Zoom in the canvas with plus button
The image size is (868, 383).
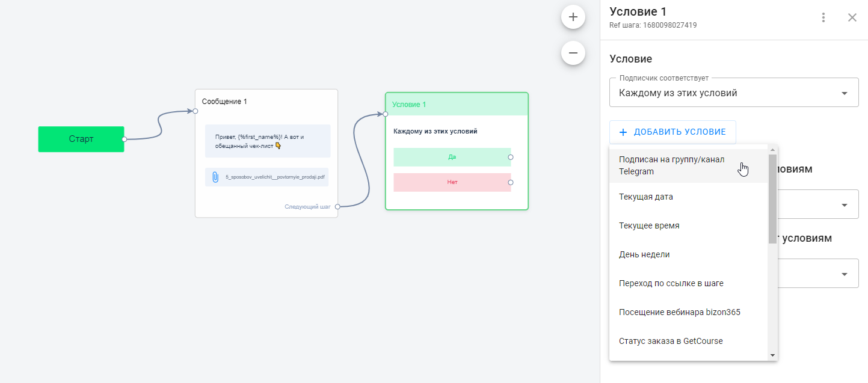(573, 17)
